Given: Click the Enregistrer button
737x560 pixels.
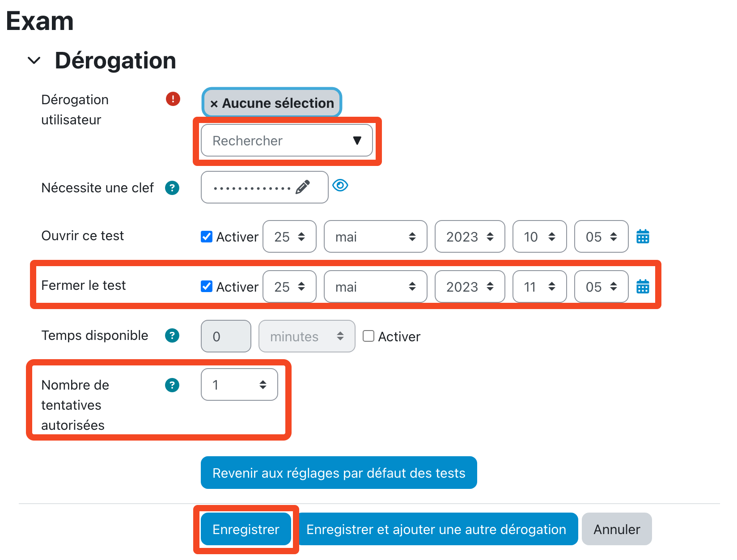Looking at the screenshot, I should pyautogui.click(x=246, y=529).
